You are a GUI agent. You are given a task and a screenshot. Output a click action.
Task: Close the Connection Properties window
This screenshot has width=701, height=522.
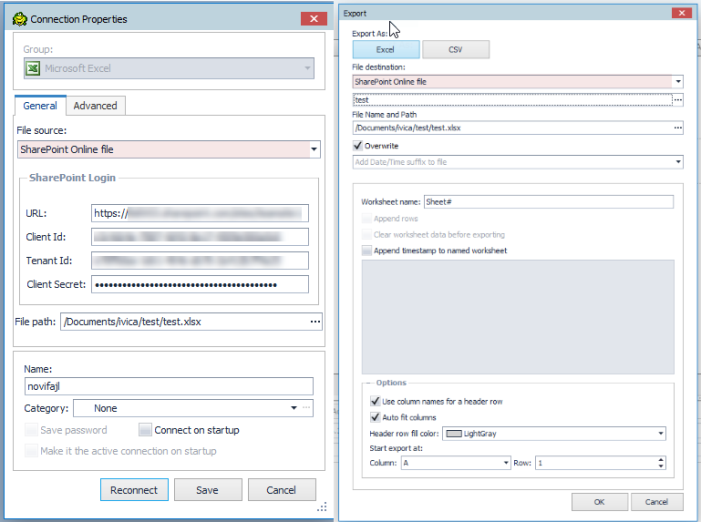coord(314,19)
